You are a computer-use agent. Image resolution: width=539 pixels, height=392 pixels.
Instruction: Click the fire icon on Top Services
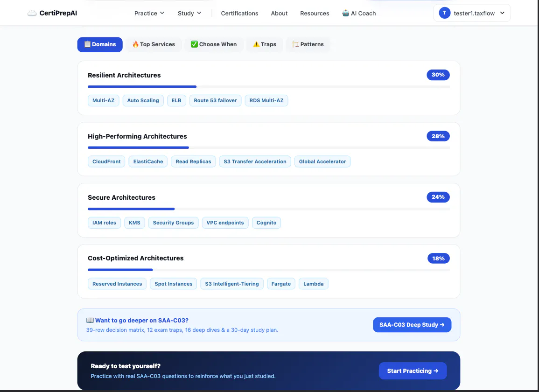[x=135, y=44]
